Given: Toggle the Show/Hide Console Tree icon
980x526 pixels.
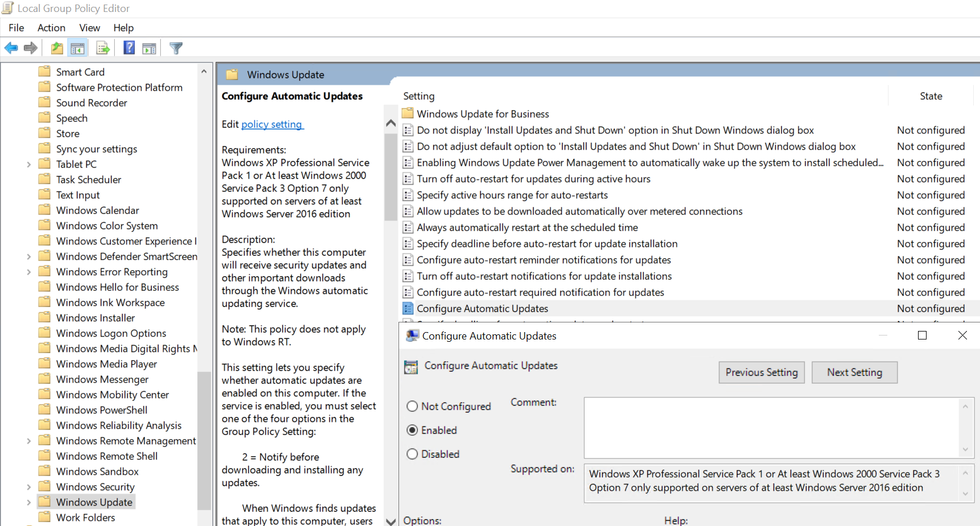Looking at the screenshot, I should (x=78, y=48).
